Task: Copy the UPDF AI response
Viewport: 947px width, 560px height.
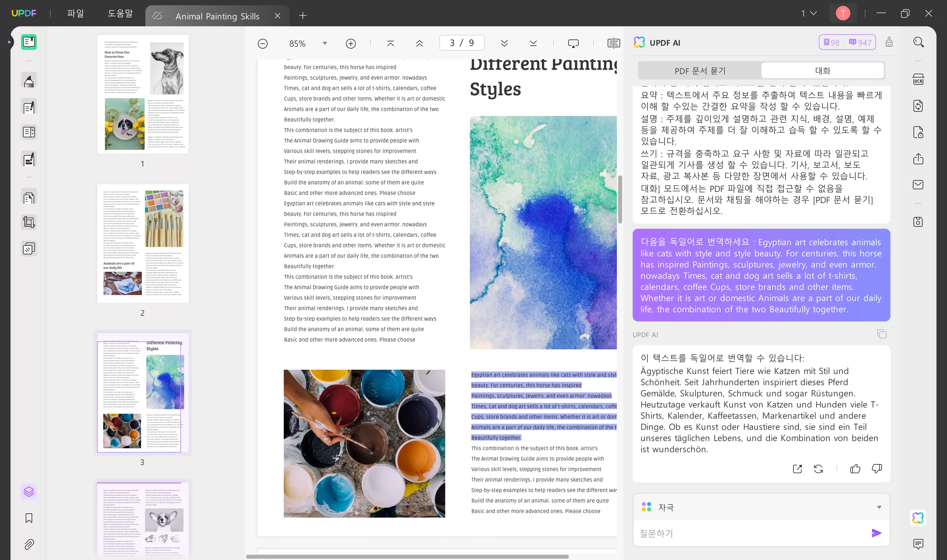Action: tap(882, 334)
